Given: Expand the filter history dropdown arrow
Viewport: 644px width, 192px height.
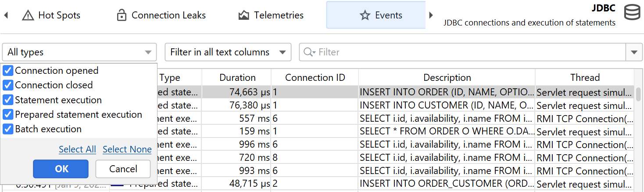Looking at the screenshot, I should 633,52.
